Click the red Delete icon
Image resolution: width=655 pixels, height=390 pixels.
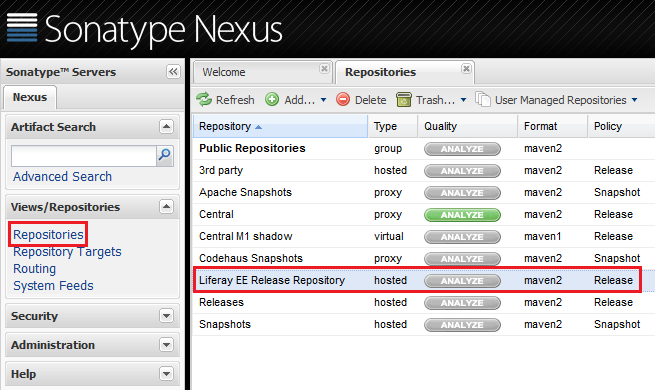coord(343,99)
